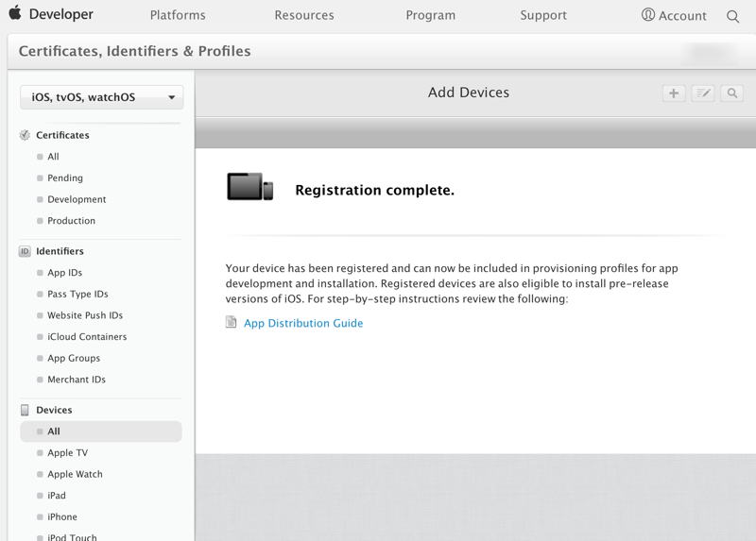Click the Identifiers ID section icon
Screen dimensions: 756x541
[25, 251]
